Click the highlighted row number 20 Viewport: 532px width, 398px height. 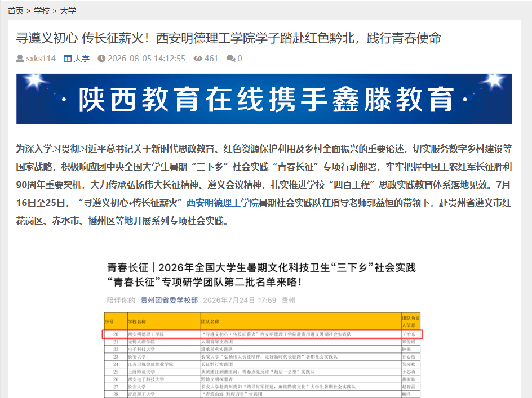click(x=116, y=334)
